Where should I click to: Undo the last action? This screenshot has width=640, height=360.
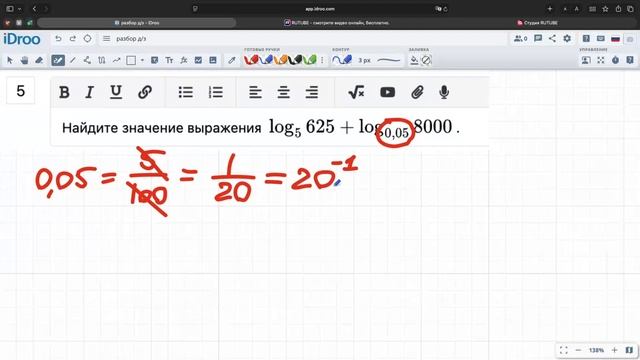pyautogui.click(x=58, y=38)
